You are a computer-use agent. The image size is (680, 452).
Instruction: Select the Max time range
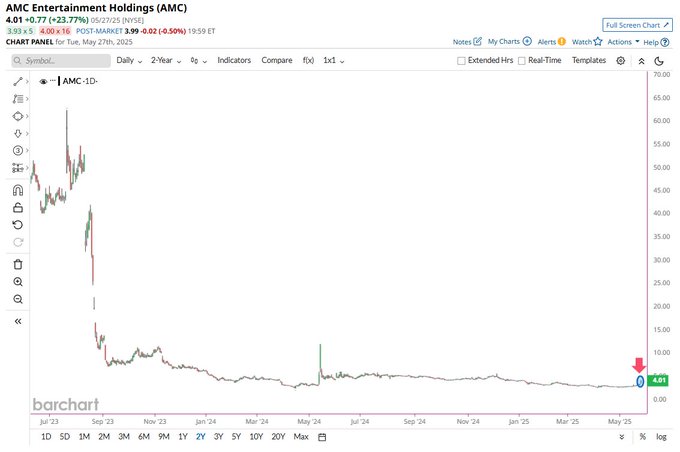click(301, 437)
